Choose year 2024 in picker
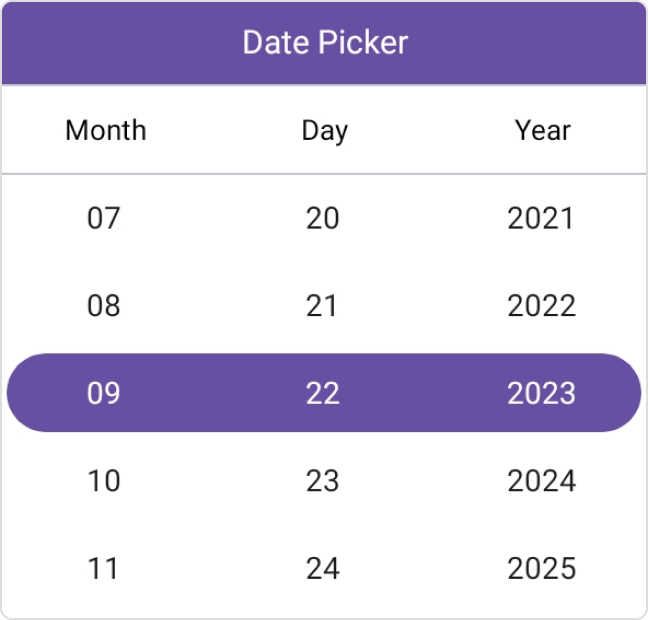 [x=541, y=481]
